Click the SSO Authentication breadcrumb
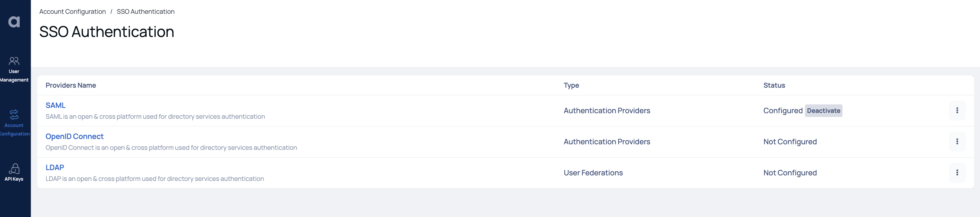Viewport: 980px width, 217px height. [146, 12]
